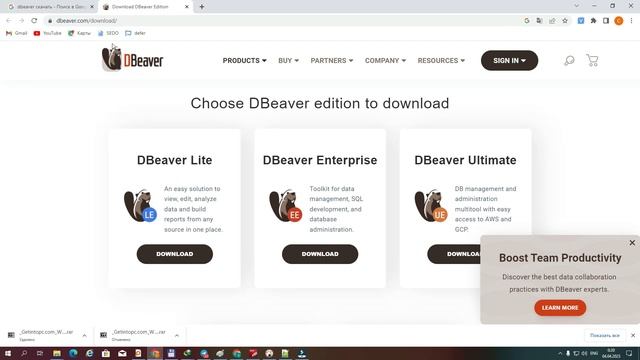Expand options for first downloaded rar file
Screen dimensions: 640x360
click(x=84, y=336)
